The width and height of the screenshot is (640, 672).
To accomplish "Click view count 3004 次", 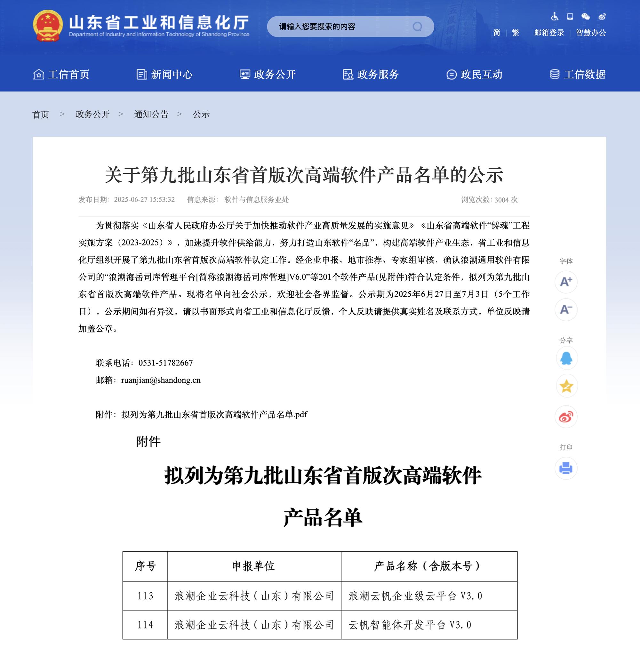I will (x=506, y=200).
